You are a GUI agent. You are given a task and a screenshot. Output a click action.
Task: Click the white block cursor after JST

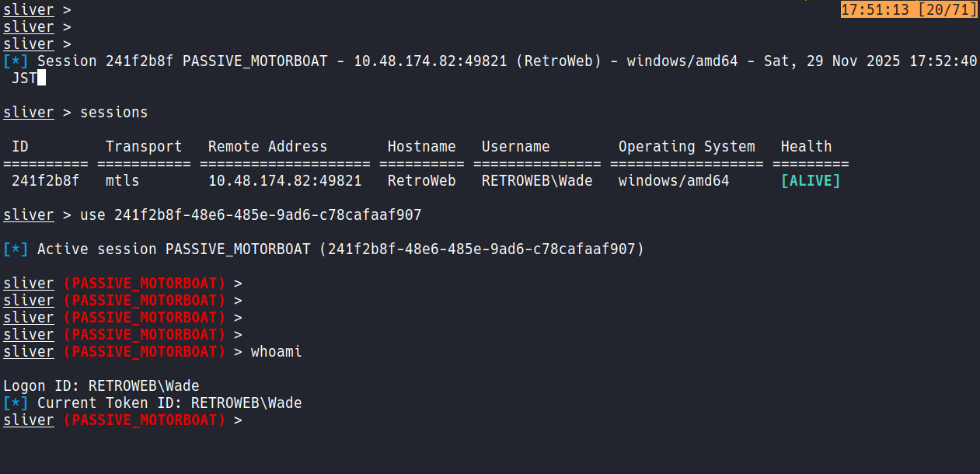(41, 78)
